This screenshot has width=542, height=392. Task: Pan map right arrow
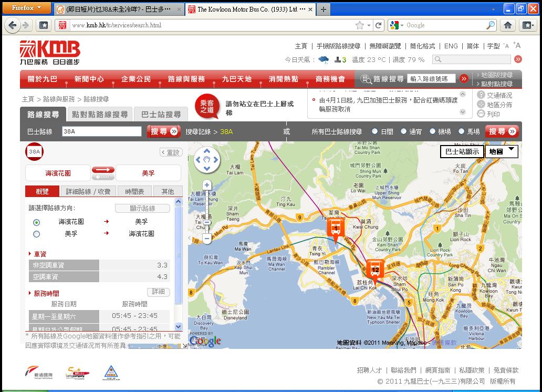216,160
